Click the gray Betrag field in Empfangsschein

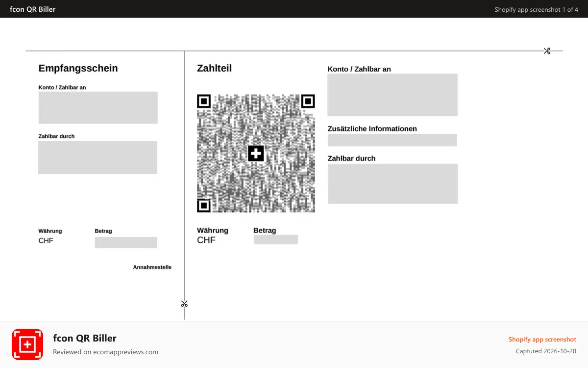(x=126, y=242)
